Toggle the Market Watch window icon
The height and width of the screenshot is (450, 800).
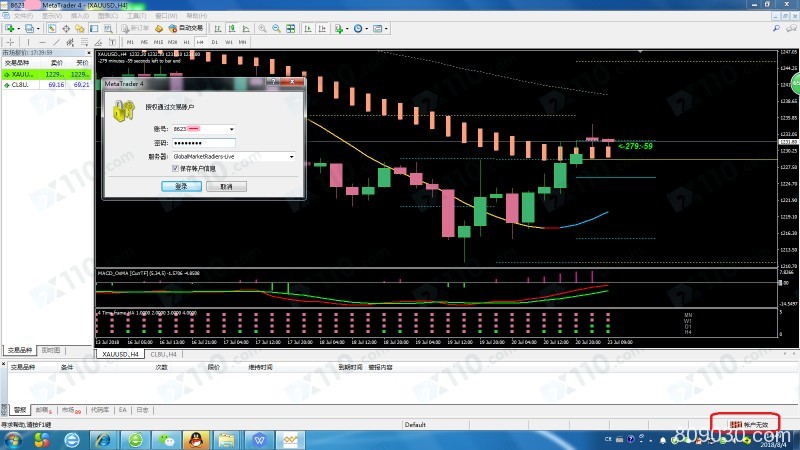tap(52, 29)
